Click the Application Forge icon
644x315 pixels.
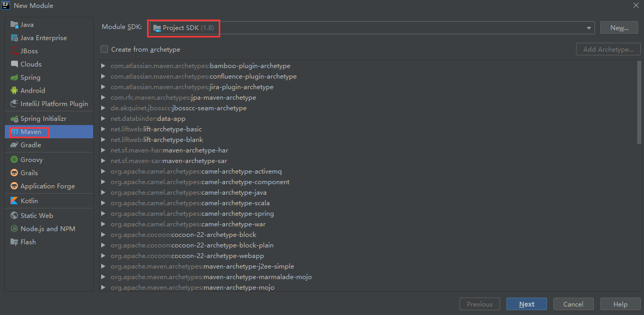coord(14,186)
